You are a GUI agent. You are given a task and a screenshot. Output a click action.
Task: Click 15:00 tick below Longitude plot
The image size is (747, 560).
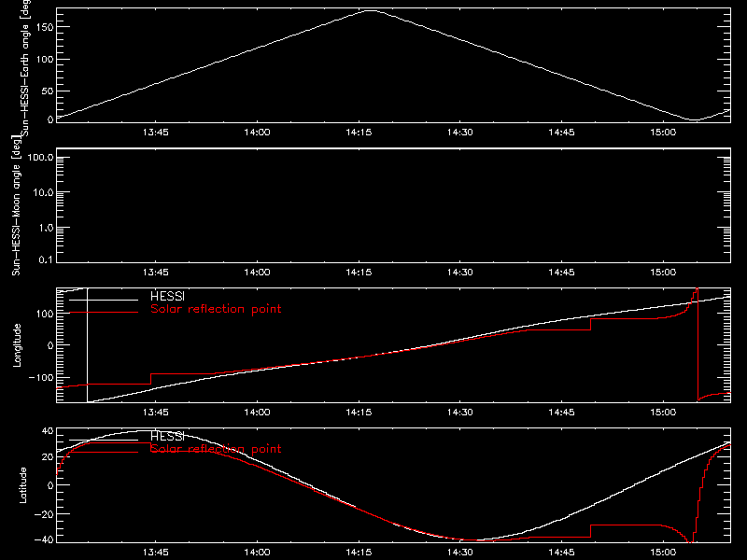pyautogui.click(x=663, y=413)
